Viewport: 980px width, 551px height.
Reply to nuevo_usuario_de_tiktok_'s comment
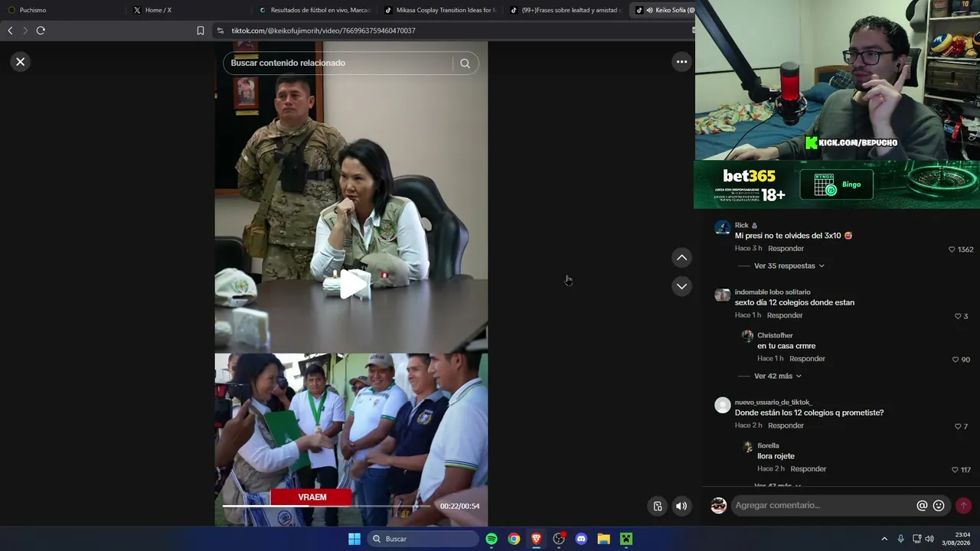click(786, 425)
